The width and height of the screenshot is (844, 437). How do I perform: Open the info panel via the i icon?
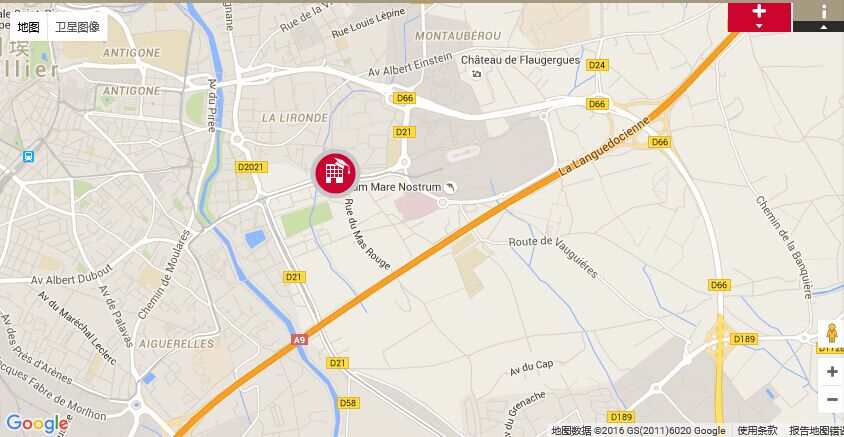(824, 11)
